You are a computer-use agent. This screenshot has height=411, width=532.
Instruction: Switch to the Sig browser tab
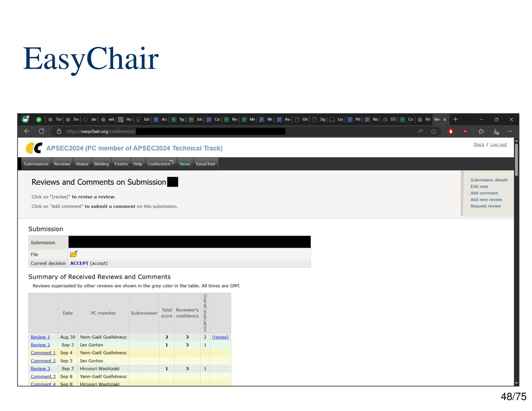tap(319, 119)
